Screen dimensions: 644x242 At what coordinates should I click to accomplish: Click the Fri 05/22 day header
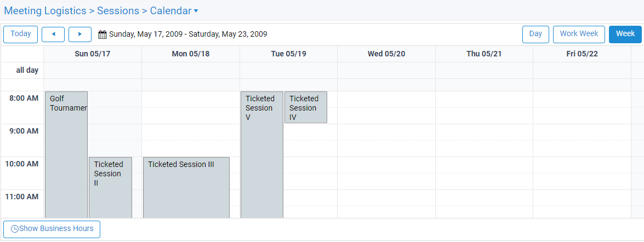click(x=582, y=54)
